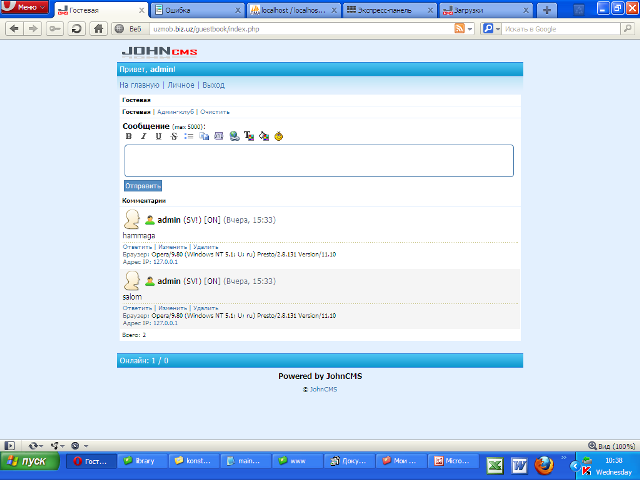The height and width of the screenshot is (480, 640).
Task: Go back with the Back arrow
Action: tap(14, 29)
